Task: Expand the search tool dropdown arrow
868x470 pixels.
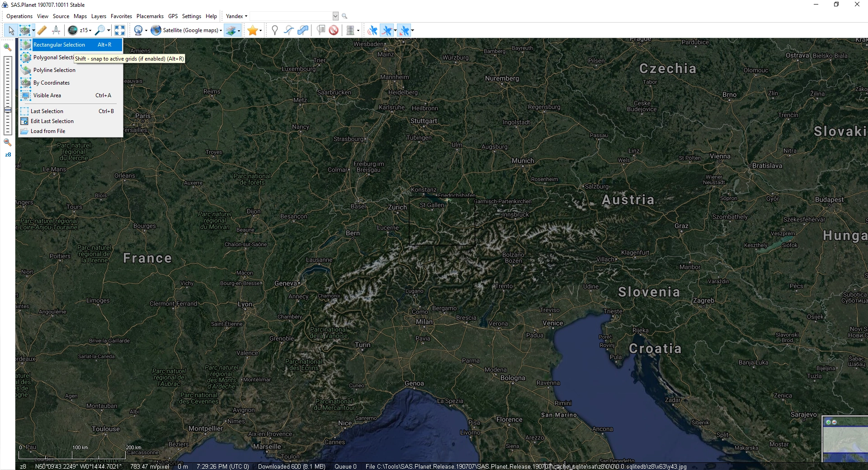Action: [108, 31]
